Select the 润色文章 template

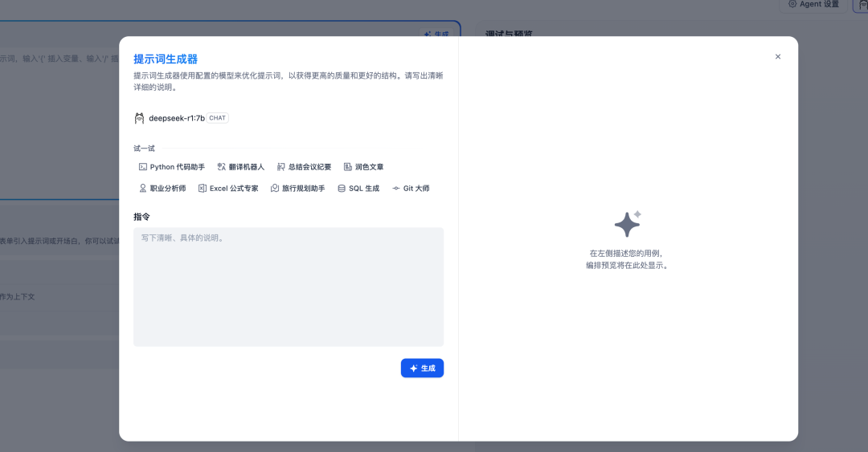point(364,166)
